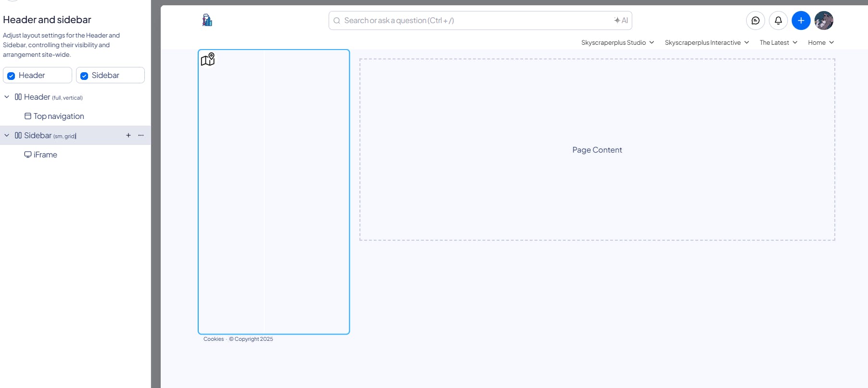Toggle the Sidebar checkbox
The image size is (868, 388).
click(84, 76)
